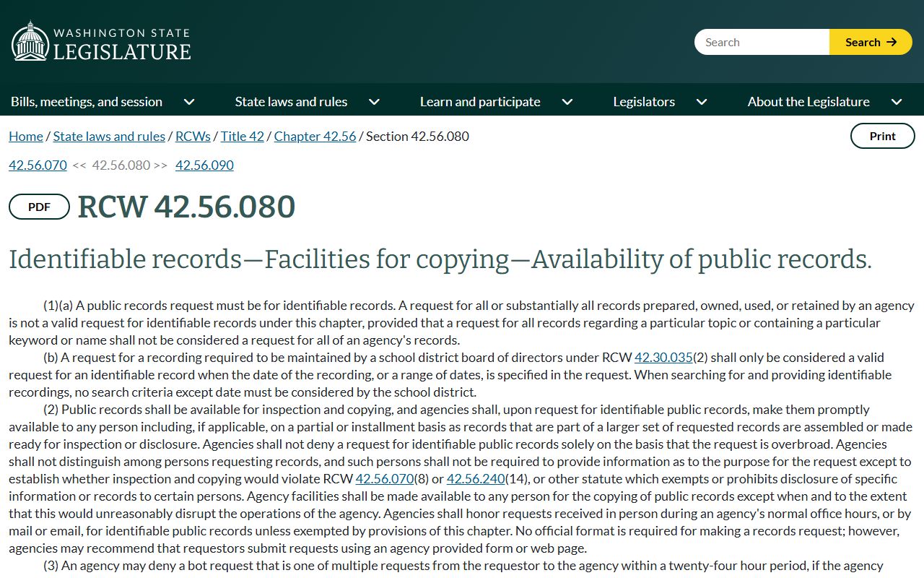The height and width of the screenshot is (578, 924).
Task: Open the About the Legislature menu
Action: pyautogui.click(x=808, y=102)
